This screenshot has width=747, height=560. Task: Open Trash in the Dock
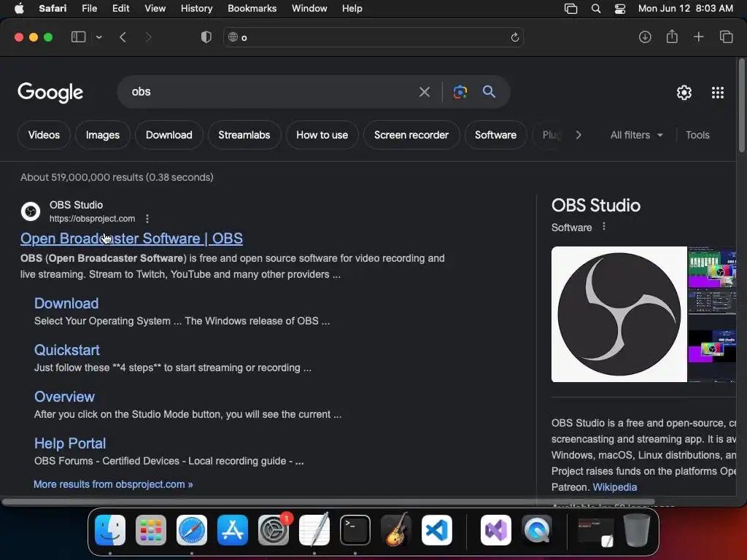[x=637, y=530]
